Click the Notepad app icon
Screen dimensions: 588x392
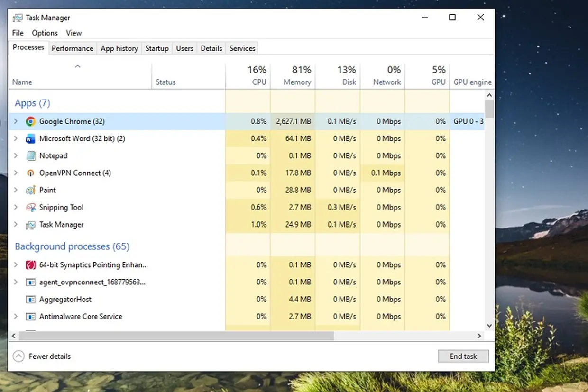31,156
